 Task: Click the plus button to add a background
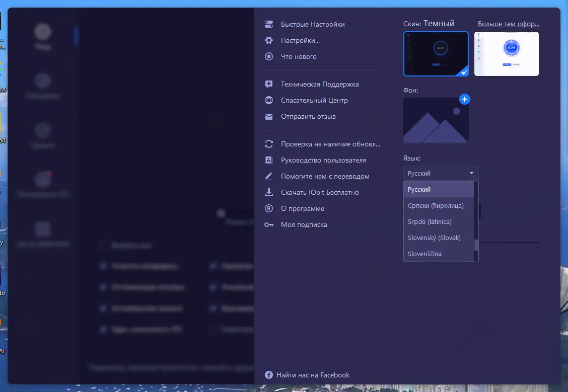(x=464, y=99)
